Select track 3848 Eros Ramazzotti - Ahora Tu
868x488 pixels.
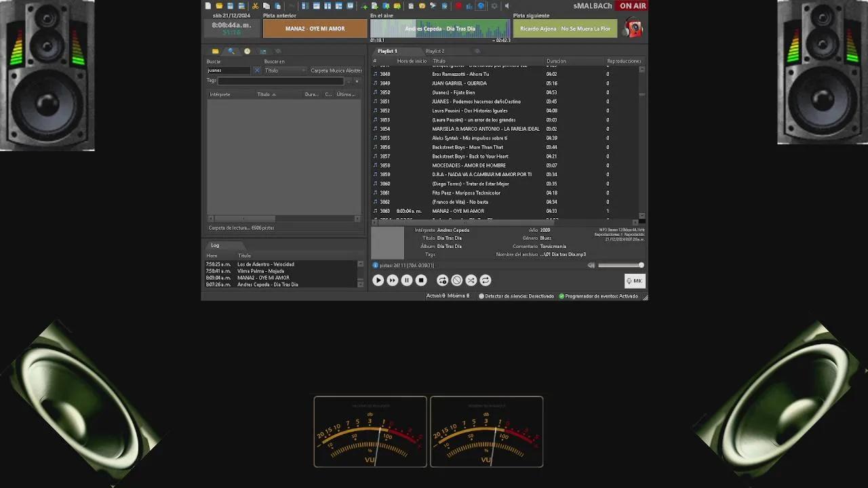(x=505, y=74)
